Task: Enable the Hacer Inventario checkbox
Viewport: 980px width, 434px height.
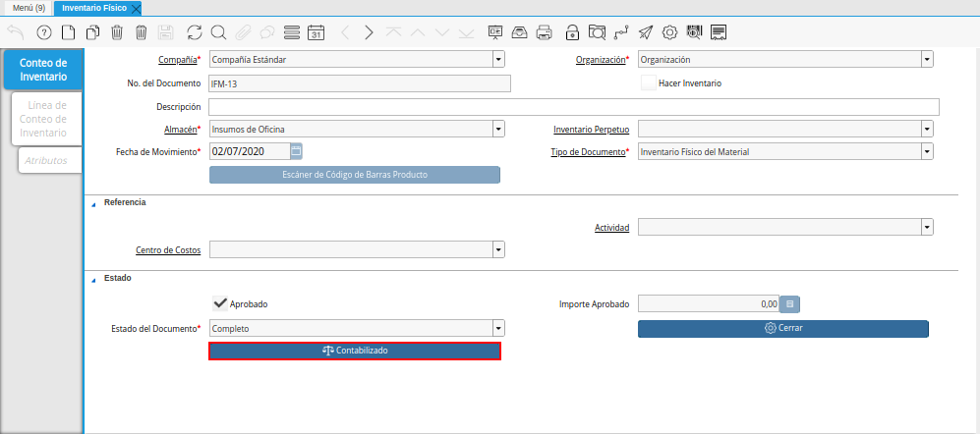Action: (x=649, y=83)
